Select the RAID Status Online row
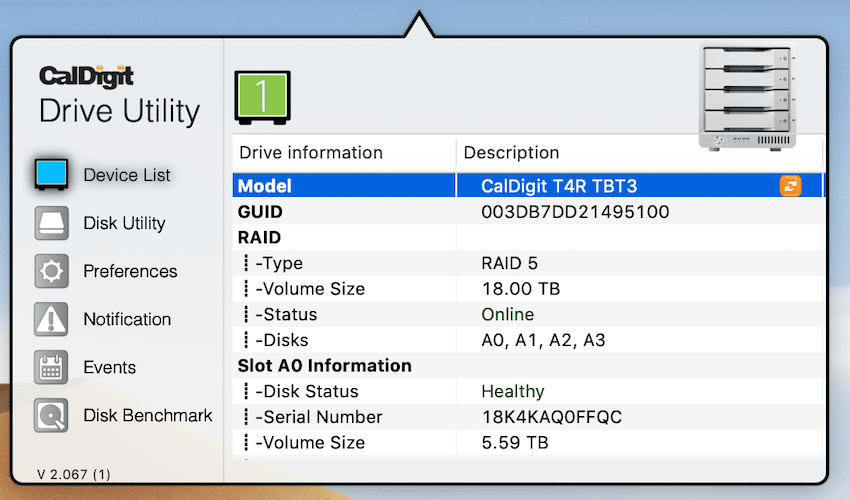This screenshot has width=850, height=500. point(529,314)
